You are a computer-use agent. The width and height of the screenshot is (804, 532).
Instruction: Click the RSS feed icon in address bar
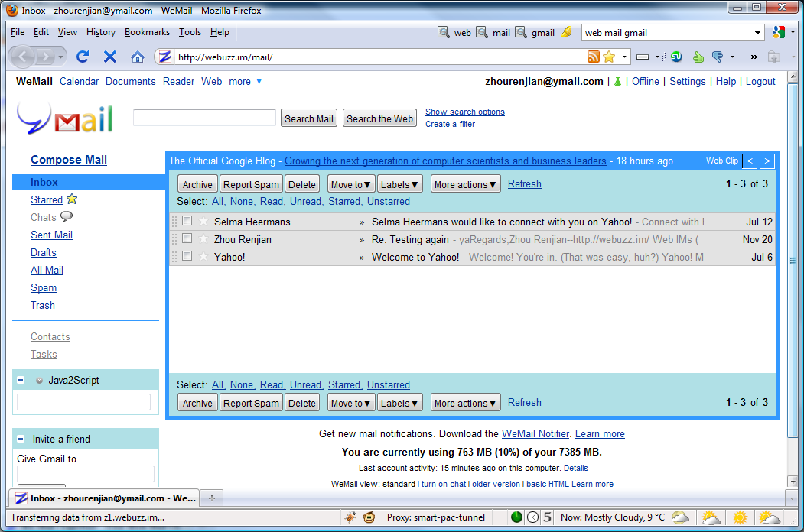593,57
